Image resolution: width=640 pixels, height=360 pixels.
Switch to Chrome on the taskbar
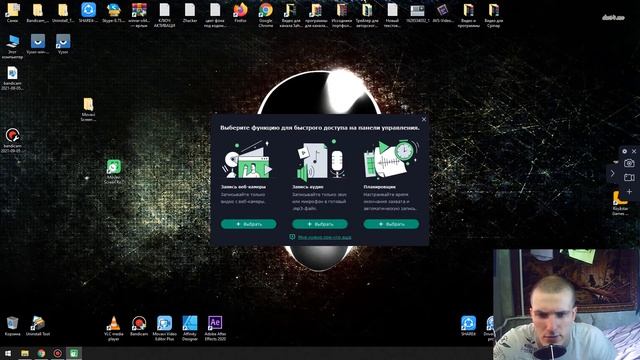click(41, 353)
